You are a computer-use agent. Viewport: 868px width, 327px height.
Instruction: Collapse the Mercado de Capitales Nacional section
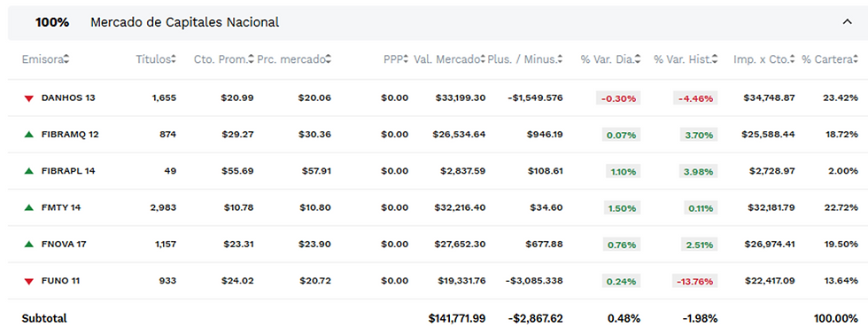847,22
